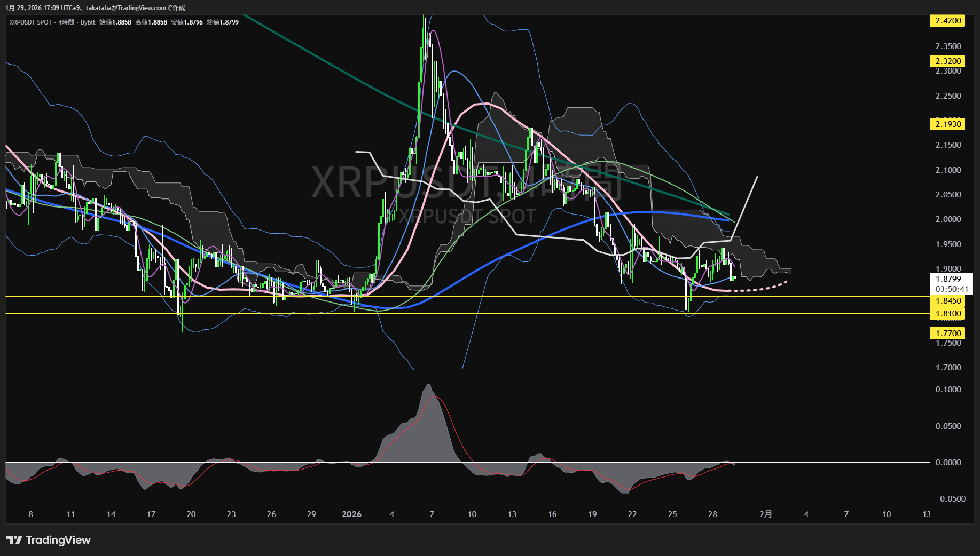Click the 2.3500 price axis value
This screenshot has height=556, width=980.
click(948, 46)
